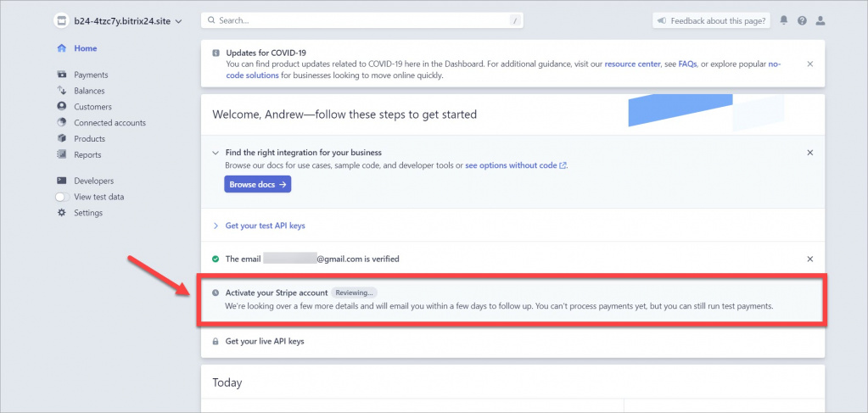Viewport: 868px width, 413px height.
Task: Open Connected accounts section
Action: click(x=109, y=123)
